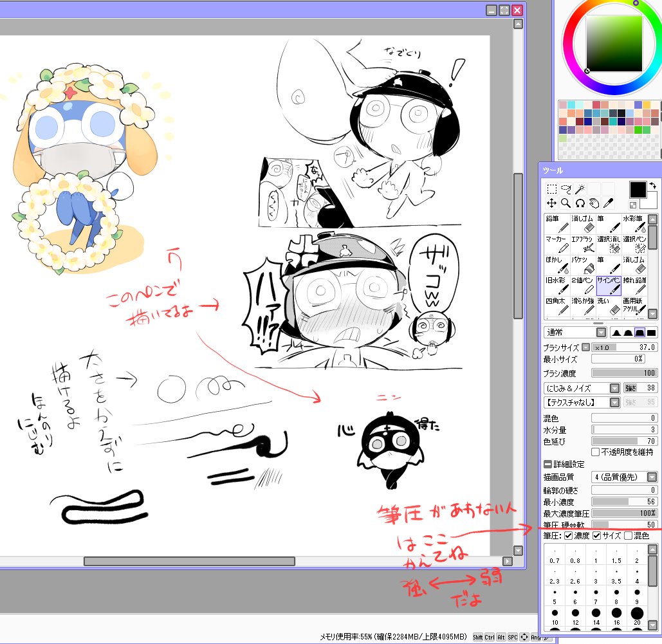Maximize the canvas window

click(x=504, y=10)
